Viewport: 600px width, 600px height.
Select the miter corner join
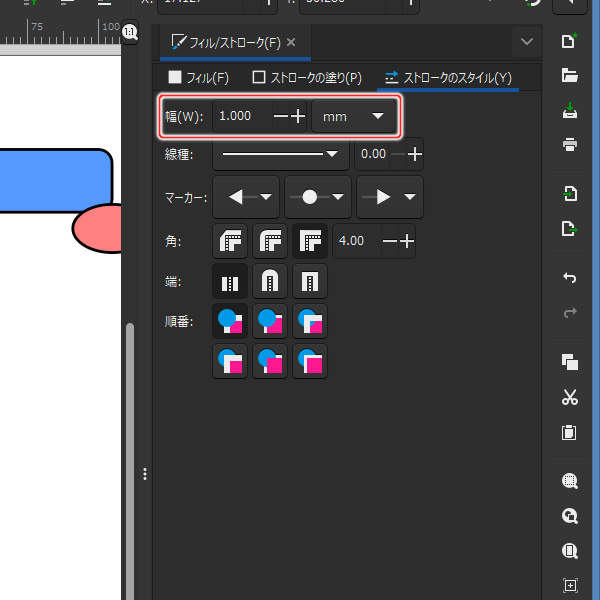tap(310, 241)
